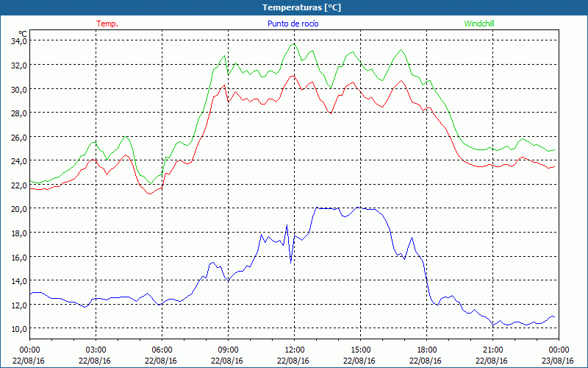This screenshot has width=588, height=368.
Task: Click the 12:00 time axis label
Action: point(295,350)
